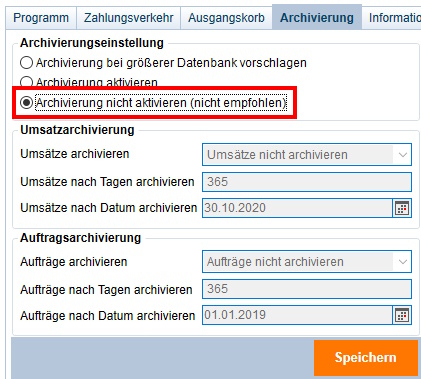Switch to the Programm tab
Screen dimensions: 421x379
tap(41, 18)
